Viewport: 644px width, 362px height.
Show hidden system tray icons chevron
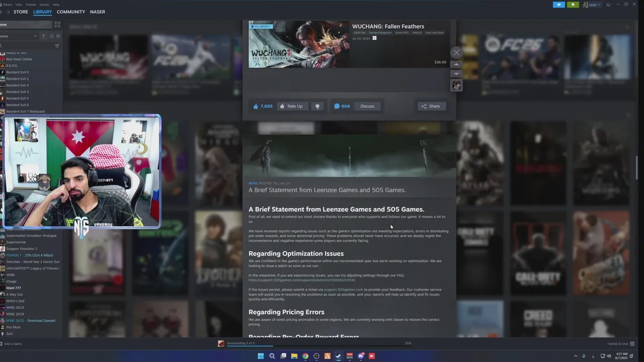click(576, 356)
